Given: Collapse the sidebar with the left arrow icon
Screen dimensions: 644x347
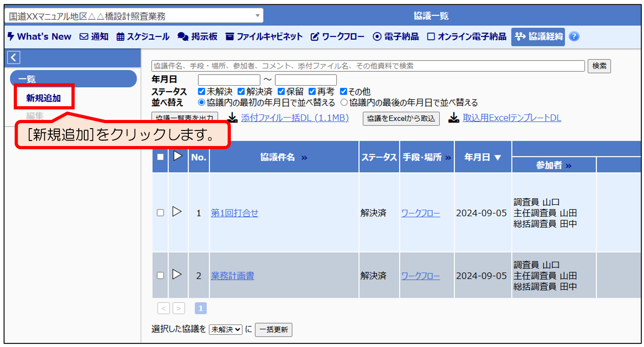Looking at the screenshot, I should click(x=14, y=57).
